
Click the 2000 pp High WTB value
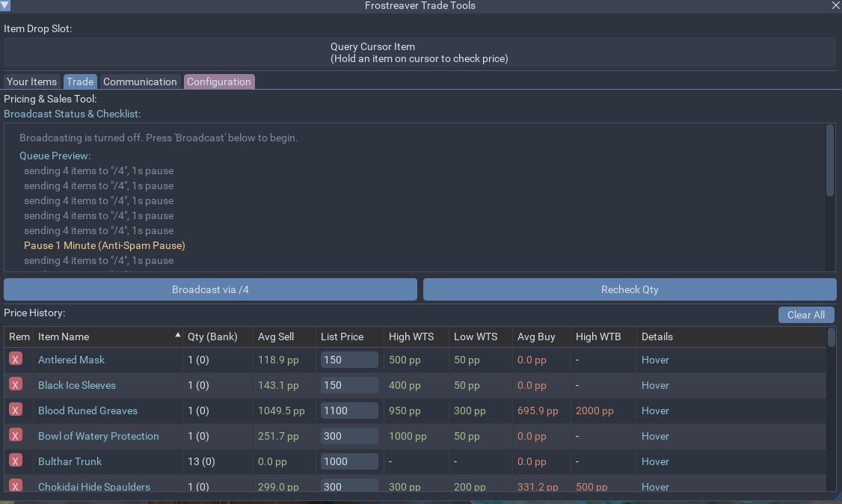[x=594, y=411]
